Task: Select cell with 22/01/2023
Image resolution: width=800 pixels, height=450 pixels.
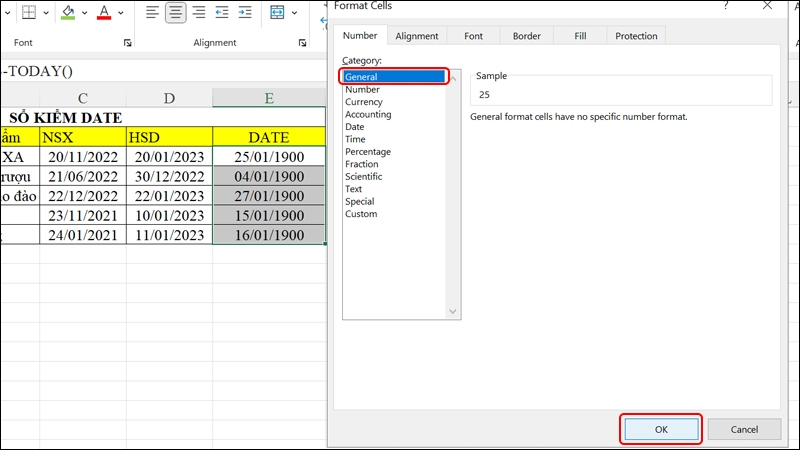Action: [169, 196]
